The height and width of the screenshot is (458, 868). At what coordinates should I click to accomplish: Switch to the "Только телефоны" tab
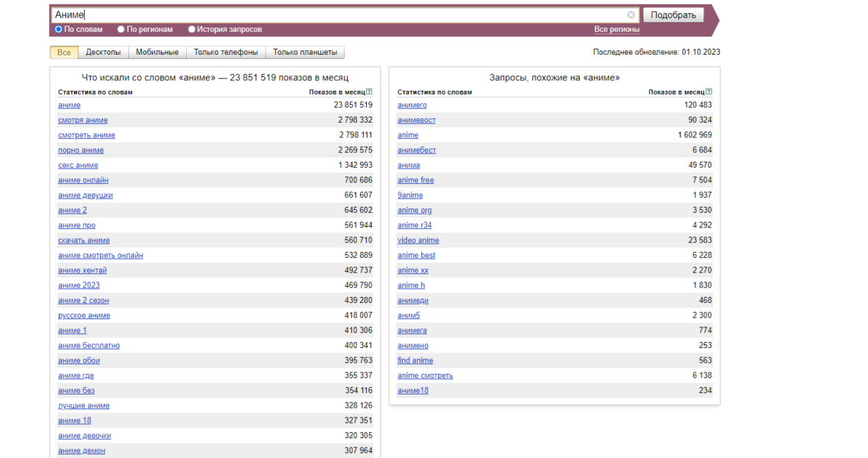pos(226,52)
